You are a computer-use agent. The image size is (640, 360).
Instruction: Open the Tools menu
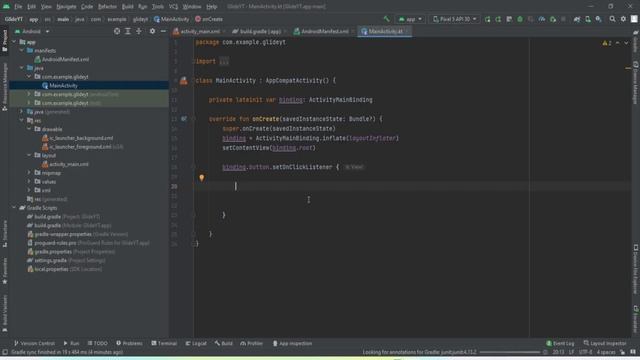coord(158,7)
